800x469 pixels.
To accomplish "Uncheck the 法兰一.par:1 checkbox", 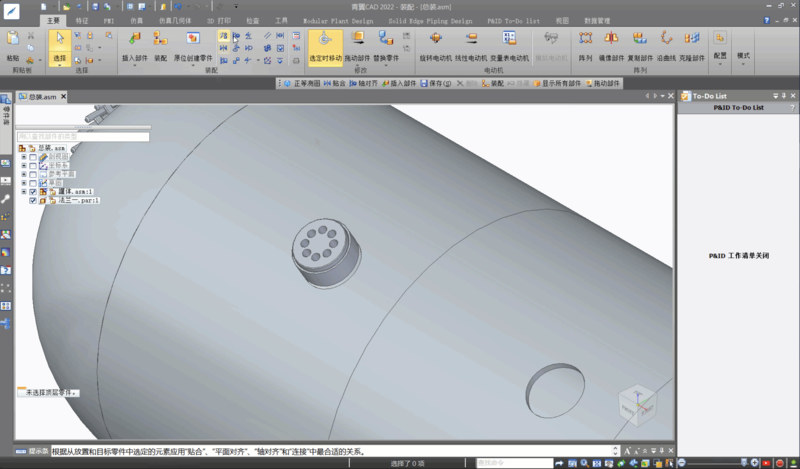I will coord(33,201).
